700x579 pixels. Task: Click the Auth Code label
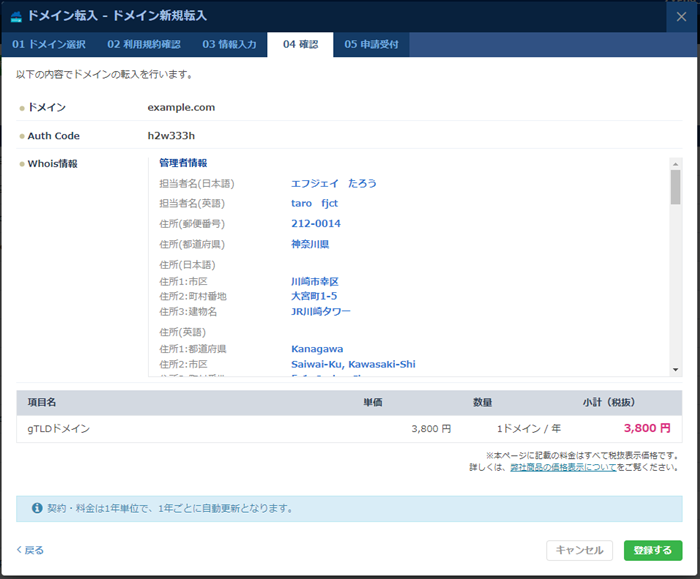click(54, 136)
